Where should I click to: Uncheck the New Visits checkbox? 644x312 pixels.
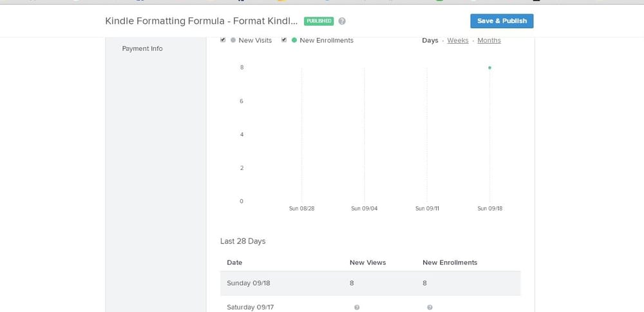[x=223, y=40]
